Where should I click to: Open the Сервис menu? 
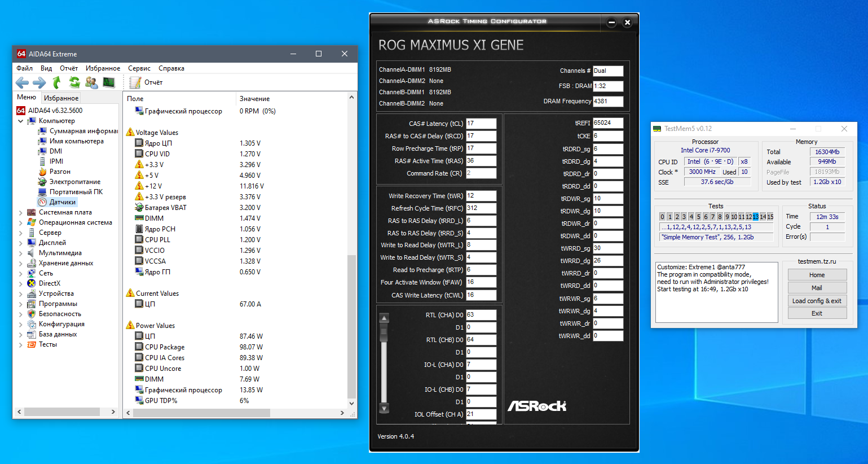[x=139, y=68]
